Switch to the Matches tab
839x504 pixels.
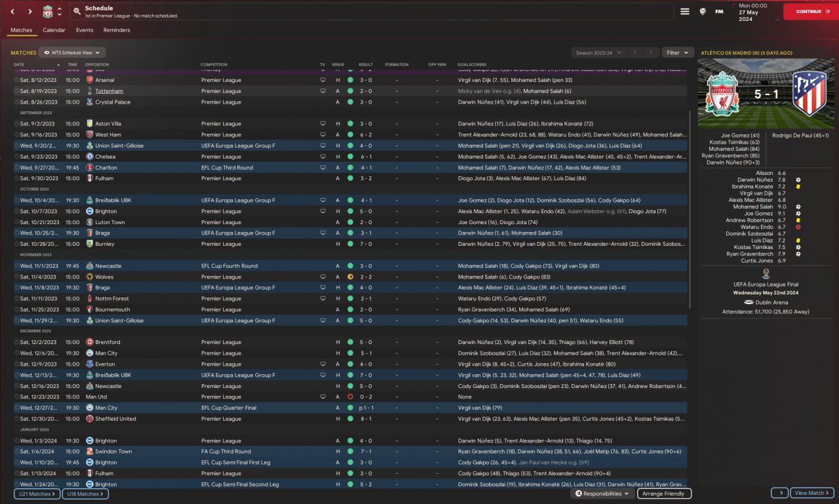tap(21, 30)
